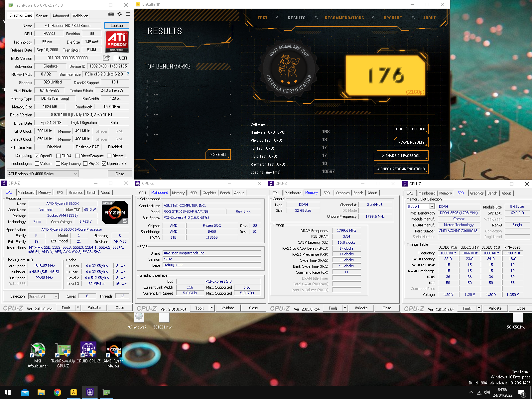Click SAVE RESULTS in Catzilla
Image resolution: width=532 pixels, height=399 pixels.
(x=411, y=142)
